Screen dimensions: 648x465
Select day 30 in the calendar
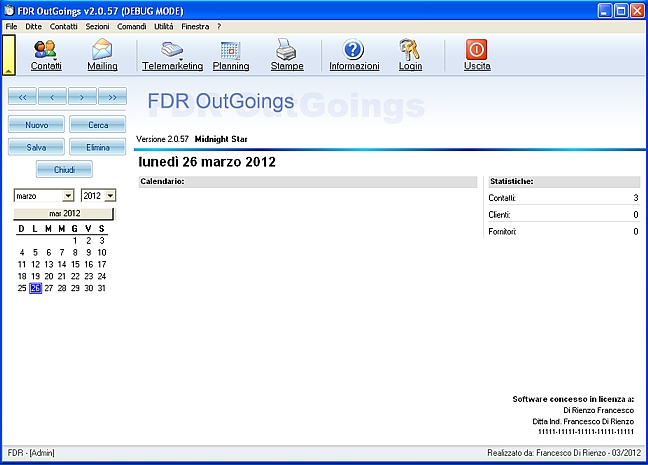[x=88, y=288]
